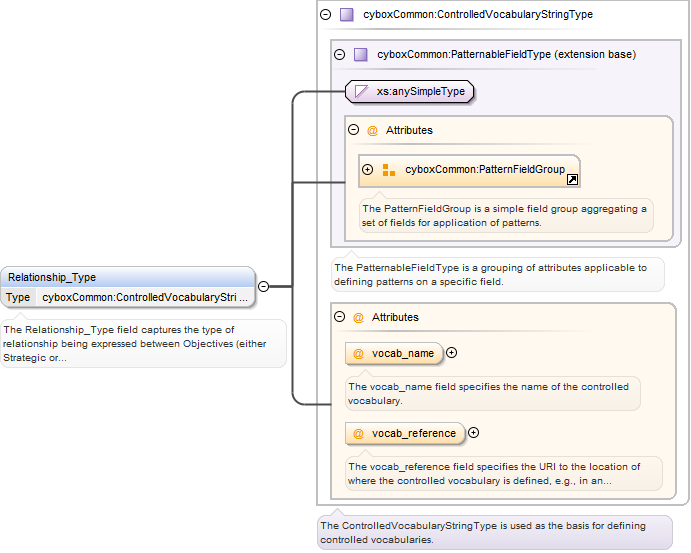
Task: Expand the vocab_reference attribute
Action: [473, 433]
